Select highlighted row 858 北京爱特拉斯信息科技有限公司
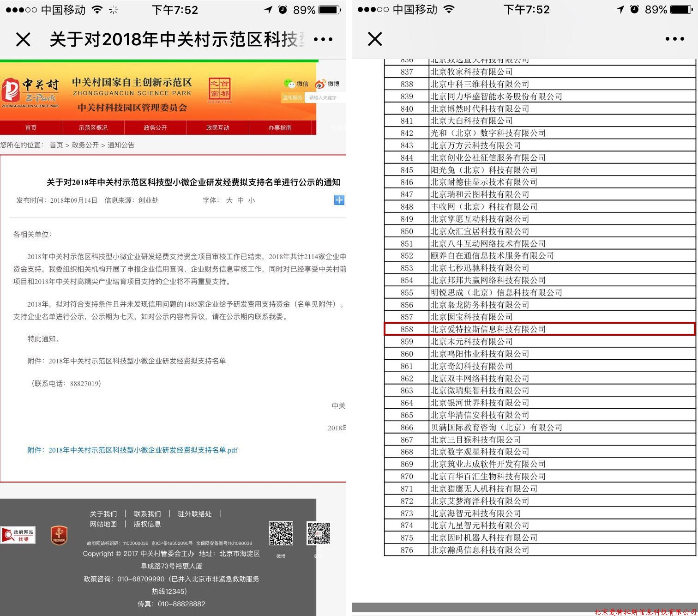The image size is (698, 616). click(539, 329)
